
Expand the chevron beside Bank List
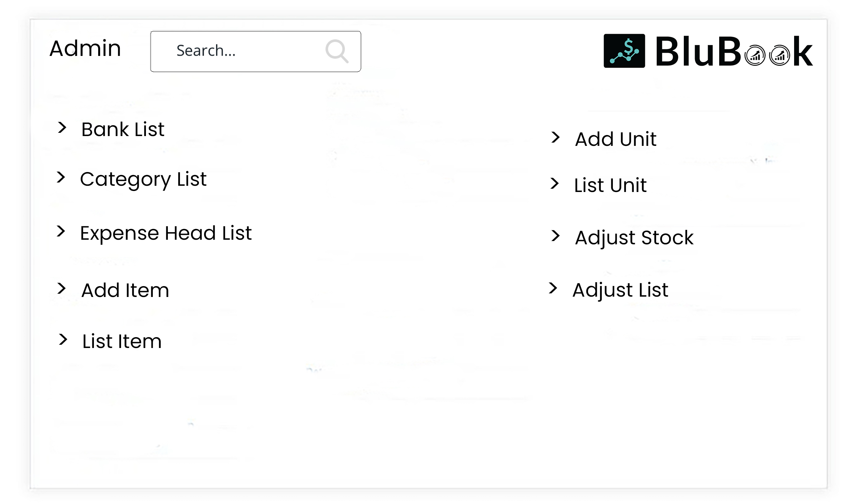tap(62, 127)
